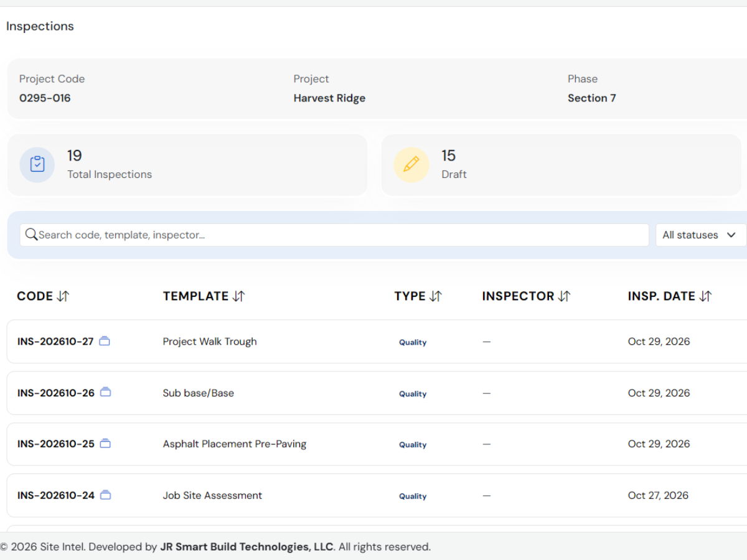
Task: Click the Oct 27, 2026 inspection date
Action: point(658,496)
